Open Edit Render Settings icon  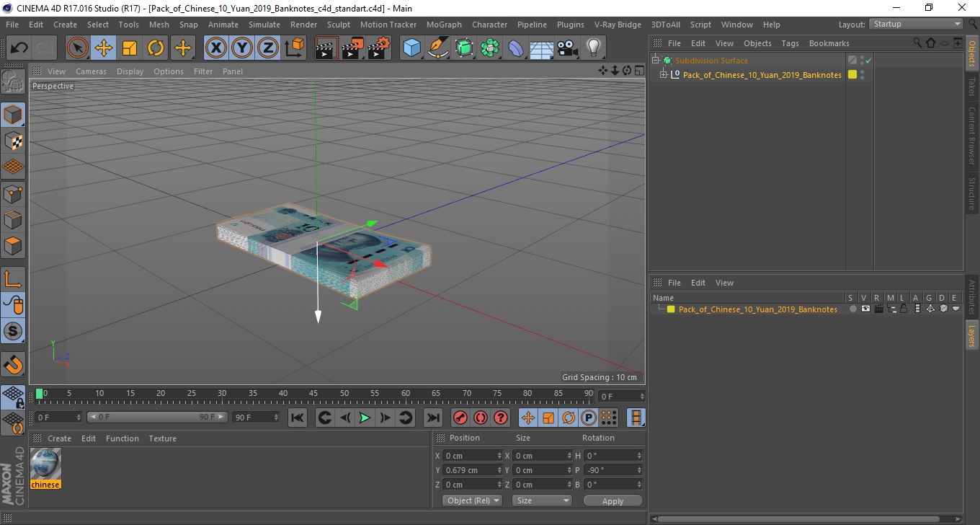378,48
